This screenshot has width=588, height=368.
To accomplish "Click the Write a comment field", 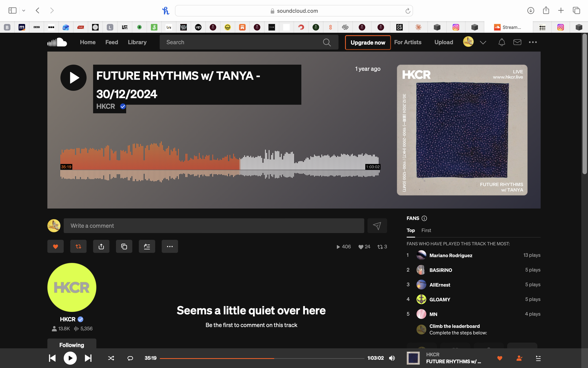I will coord(214,226).
